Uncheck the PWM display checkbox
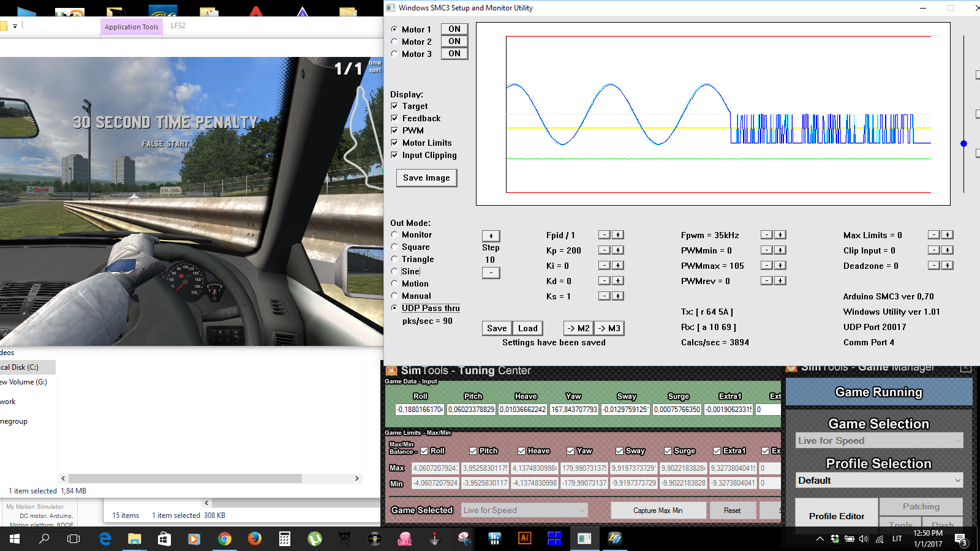 pyautogui.click(x=395, y=130)
